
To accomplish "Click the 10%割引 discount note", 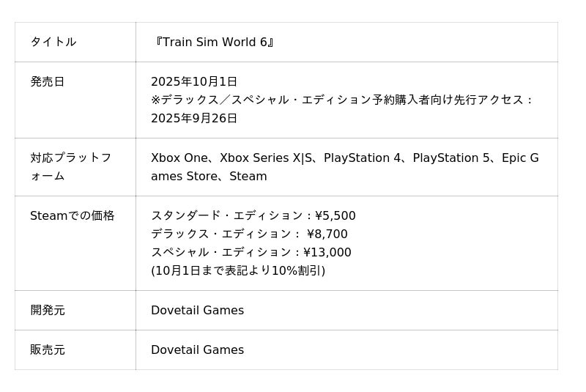I will 238,270.
